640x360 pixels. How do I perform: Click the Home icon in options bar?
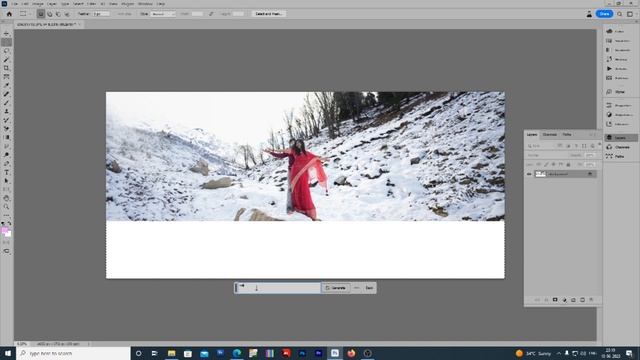coord(9,14)
